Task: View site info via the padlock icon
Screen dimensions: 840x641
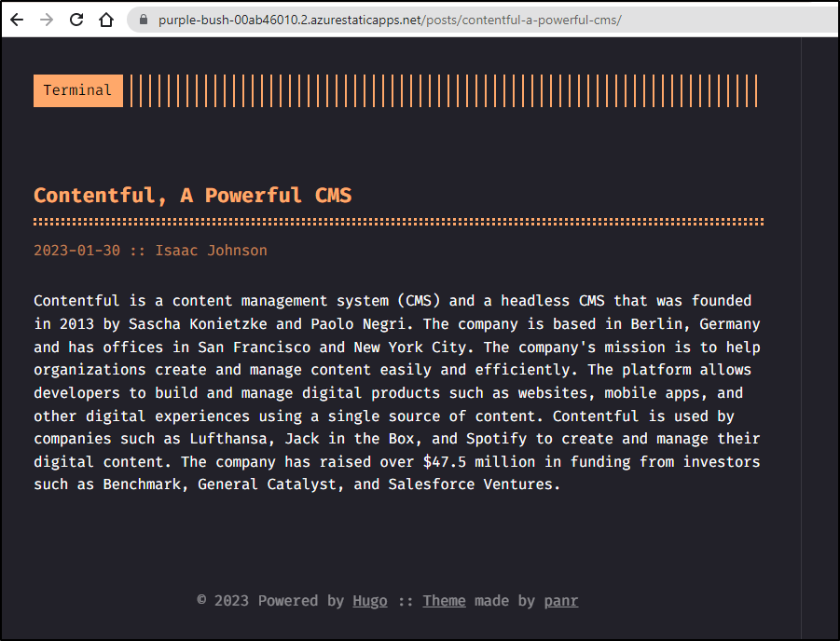Action: (x=143, y=20)
